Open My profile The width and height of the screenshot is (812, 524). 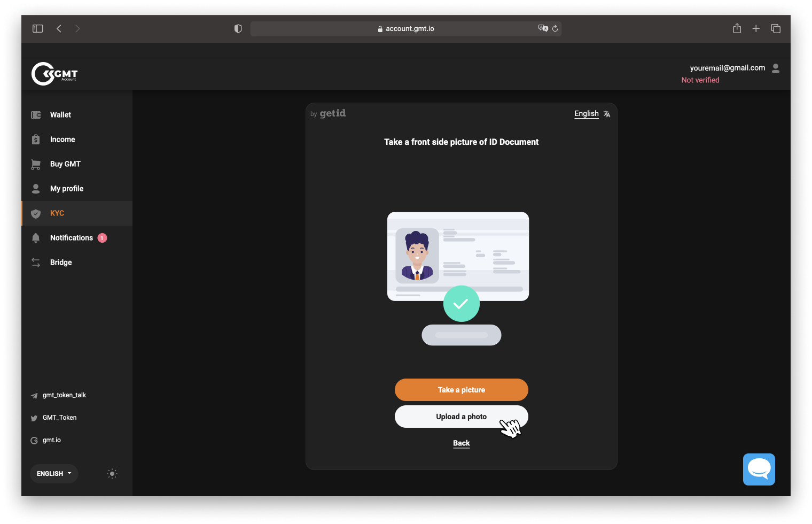click(x=77, y=189)
